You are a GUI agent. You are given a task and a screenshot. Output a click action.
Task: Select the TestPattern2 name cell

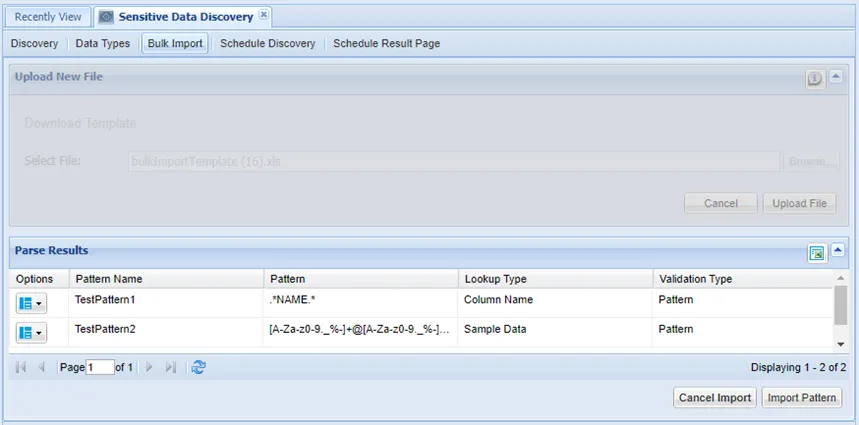coord(167,332)
